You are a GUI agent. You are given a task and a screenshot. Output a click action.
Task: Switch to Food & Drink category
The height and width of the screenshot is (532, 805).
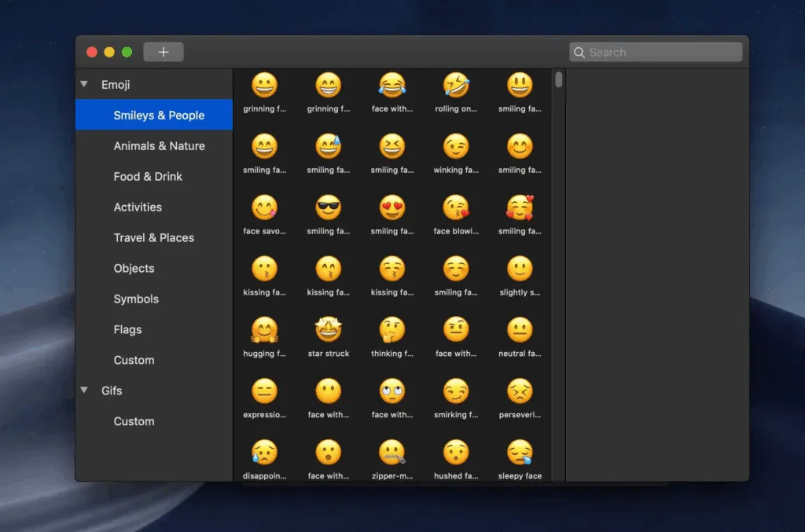click(148, 177)
